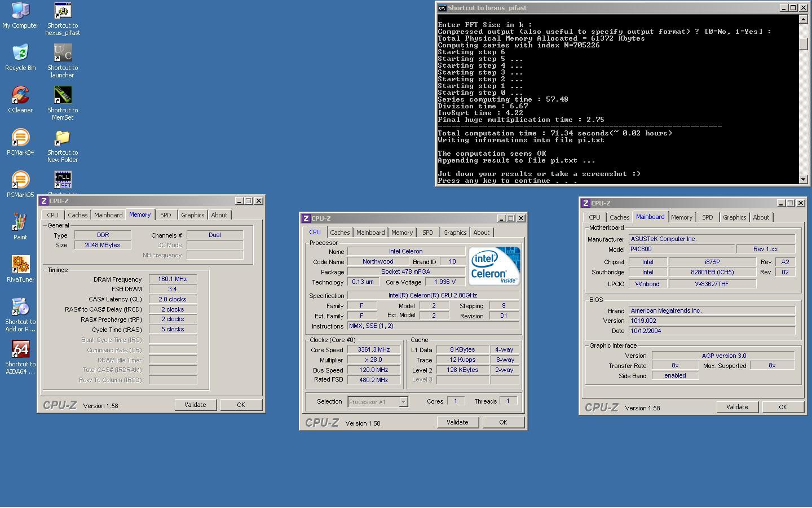
Task: Click the AGP version 3.0 field
Action: 723,356
